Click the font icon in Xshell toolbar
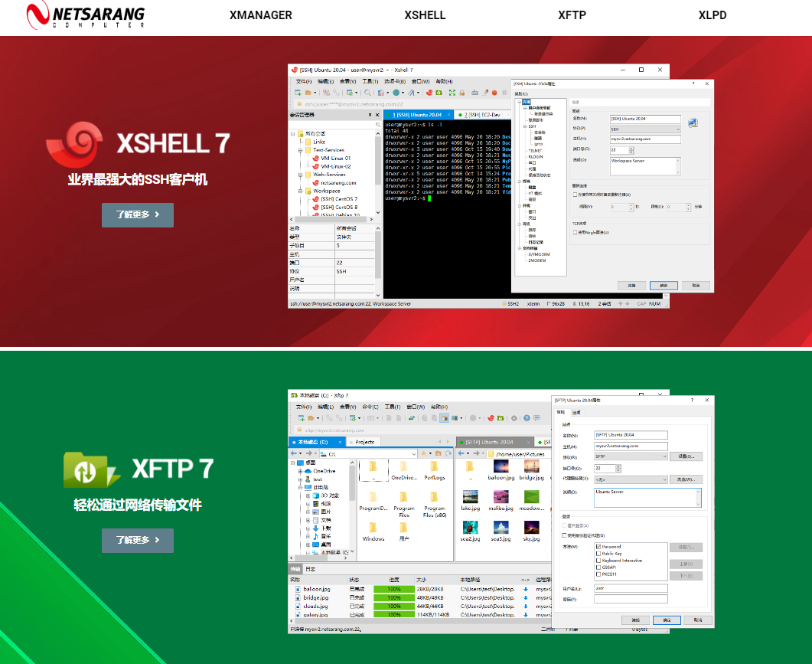The height and width of the screenshot is (664, 812). (x=411, y=93)
